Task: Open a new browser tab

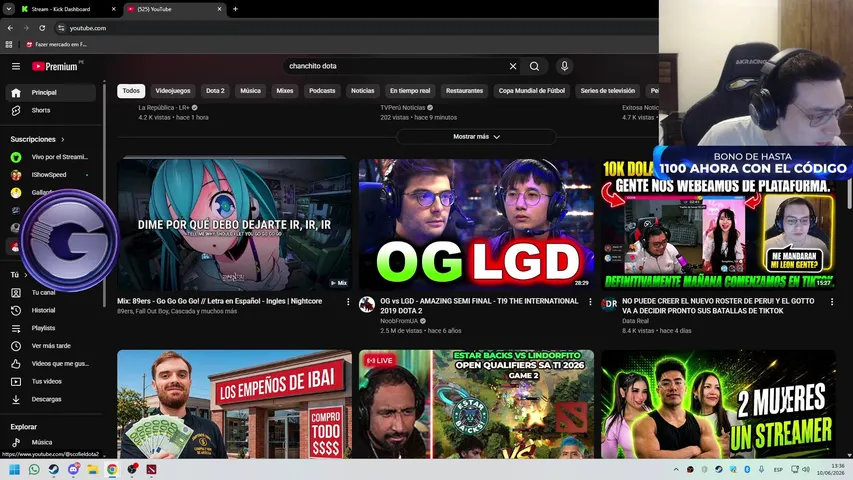Action: (x=235, y=9)
